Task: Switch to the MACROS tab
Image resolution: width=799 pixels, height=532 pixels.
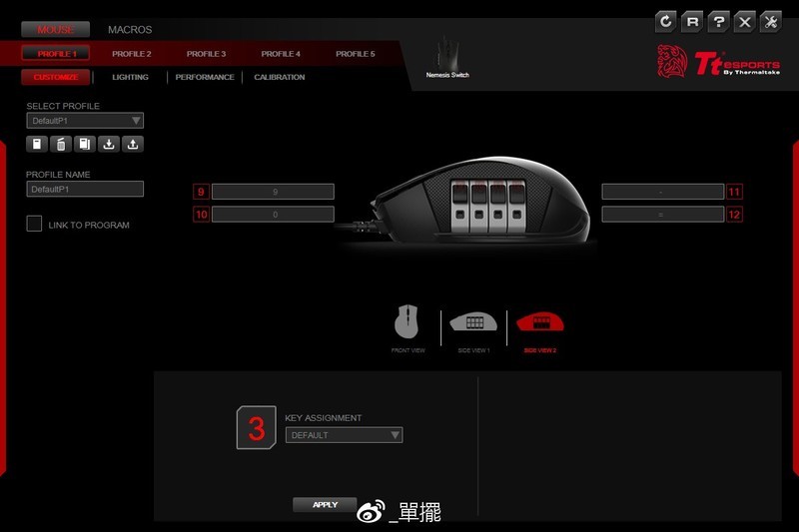Action: click(x=130, y=30)
